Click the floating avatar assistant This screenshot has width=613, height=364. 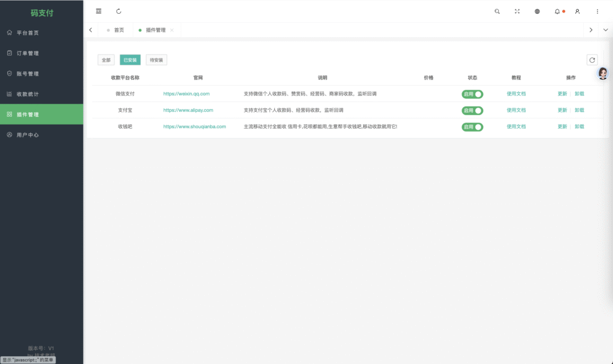pos(603,74)
